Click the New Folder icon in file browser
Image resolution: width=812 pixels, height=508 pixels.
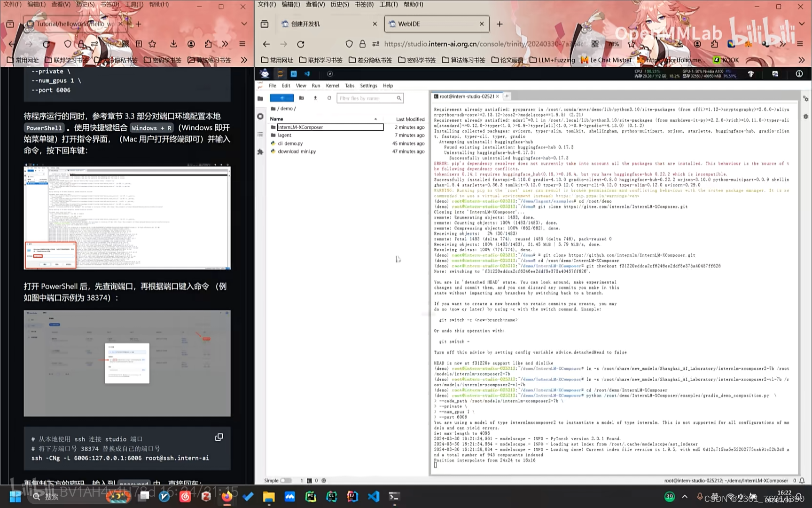[302, 98]
